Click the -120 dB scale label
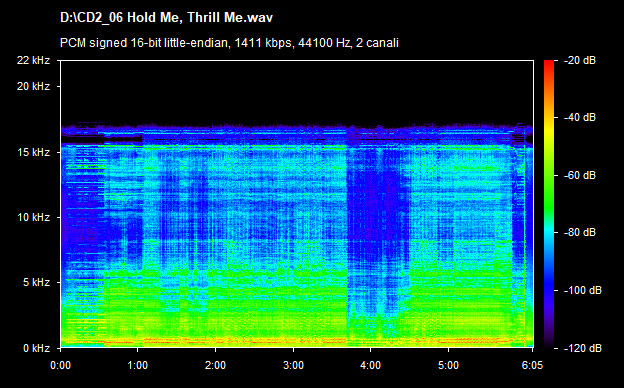 pyautogui.click(x=583, y=348)
